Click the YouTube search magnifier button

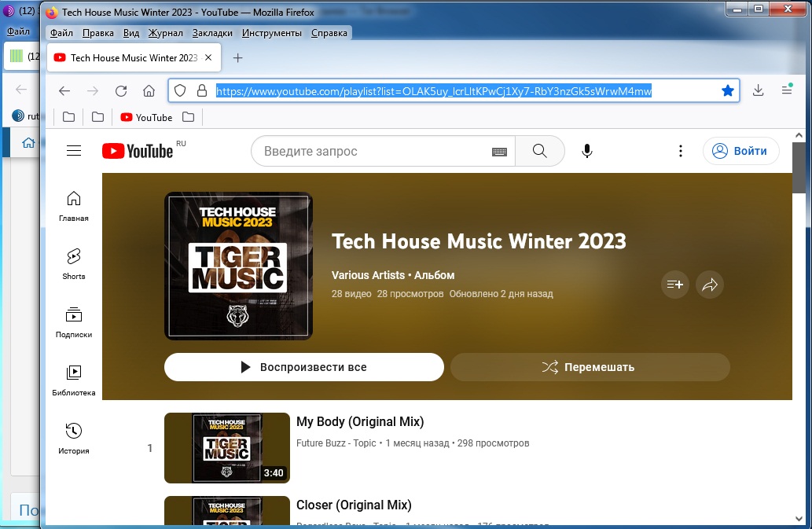539,151
